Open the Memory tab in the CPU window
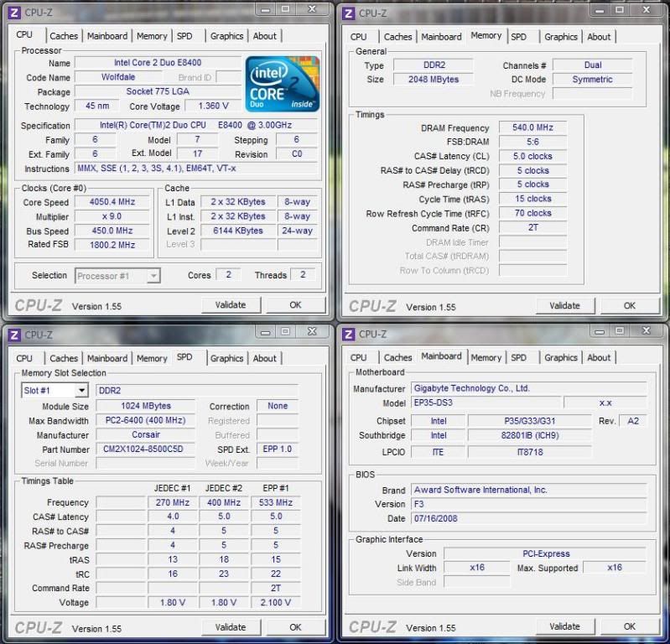Image resolution: width=670 pixels, height=644 pixels. point(152,36)
